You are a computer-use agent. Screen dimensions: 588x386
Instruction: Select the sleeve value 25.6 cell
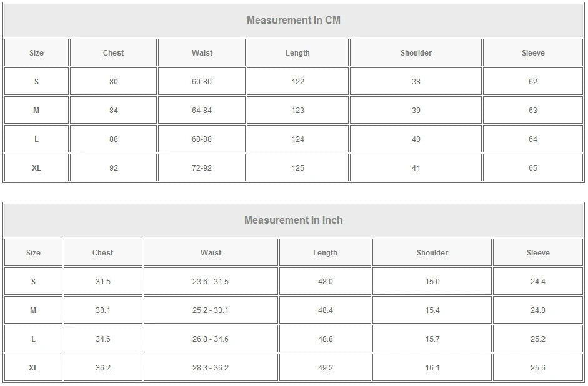pyautogui.click(x=537, y=368)
